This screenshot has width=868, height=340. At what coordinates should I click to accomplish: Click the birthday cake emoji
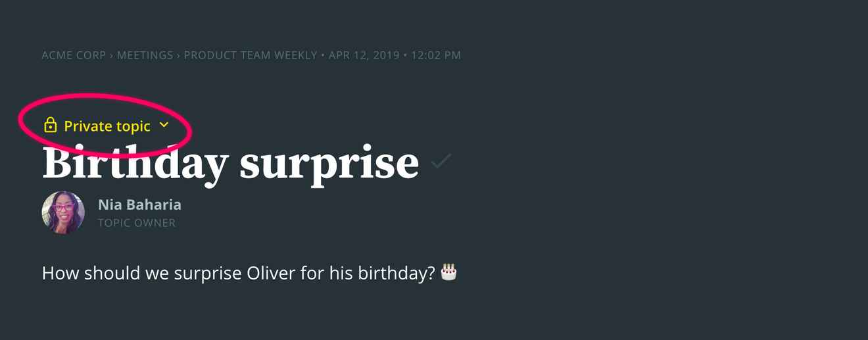click(x=448, y=272)
